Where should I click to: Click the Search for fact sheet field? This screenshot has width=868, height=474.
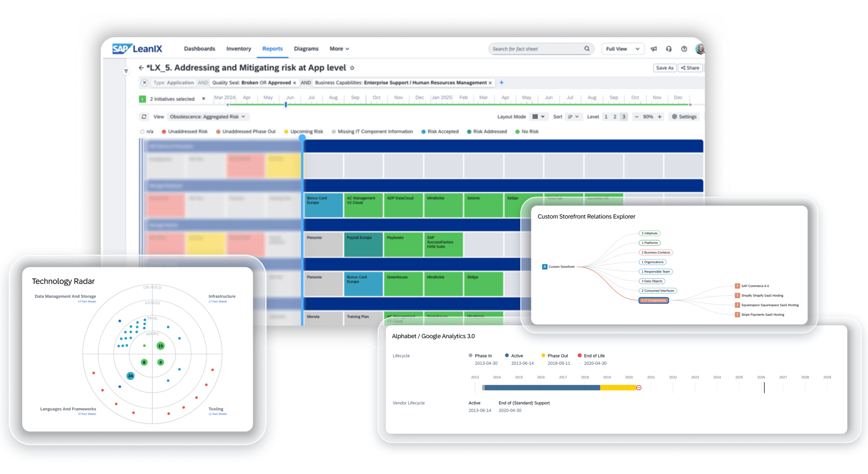[541, 49]
